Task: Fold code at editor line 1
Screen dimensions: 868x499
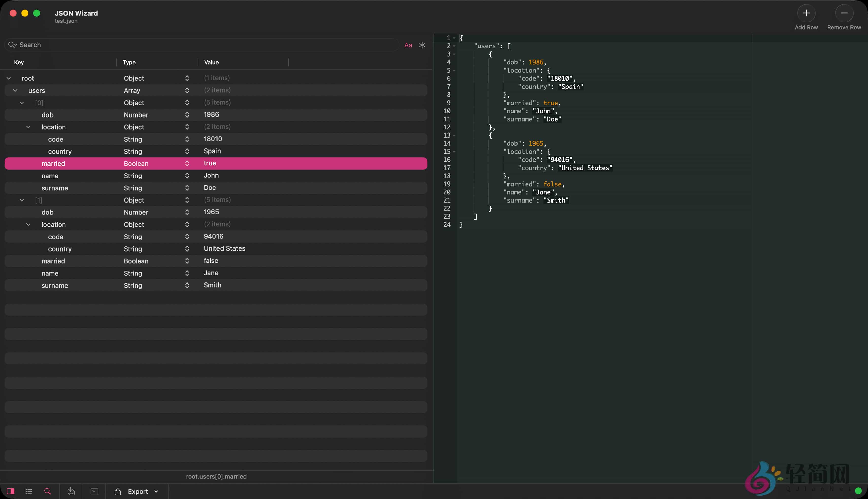Action: tap(454, 38)
